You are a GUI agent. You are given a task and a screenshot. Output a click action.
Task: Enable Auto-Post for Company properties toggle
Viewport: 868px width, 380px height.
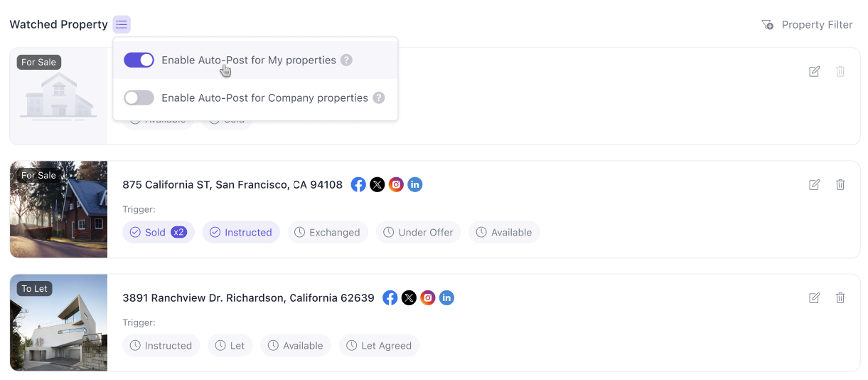point(139,98)
